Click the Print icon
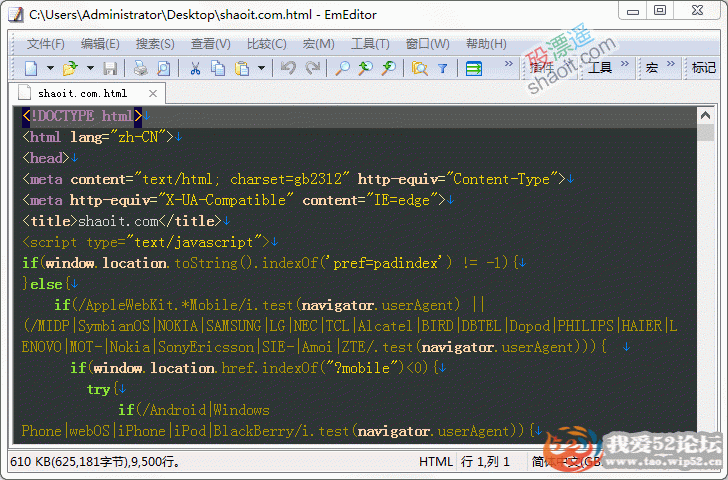This screenshot has width=728, height=480. 140,68
